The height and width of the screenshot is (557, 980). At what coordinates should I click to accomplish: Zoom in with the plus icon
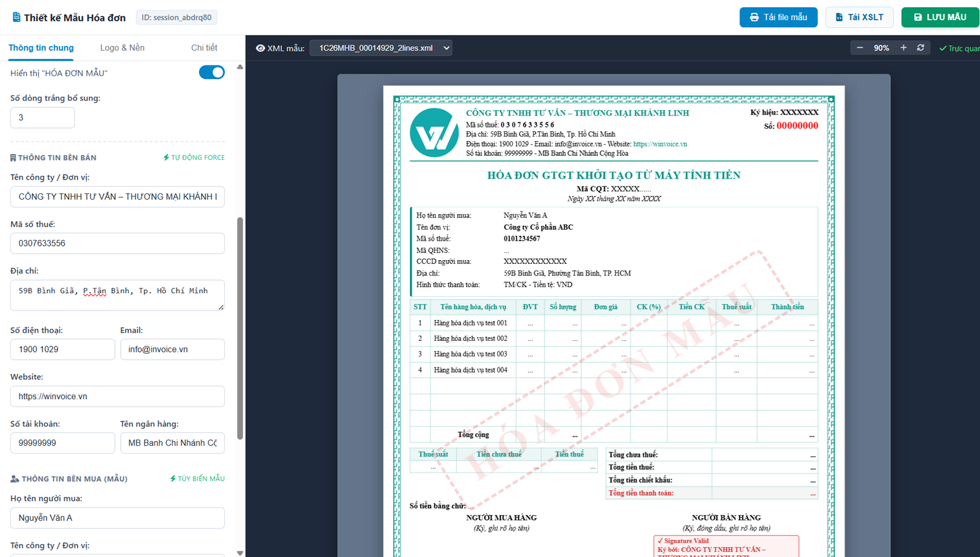click(903, 48)
